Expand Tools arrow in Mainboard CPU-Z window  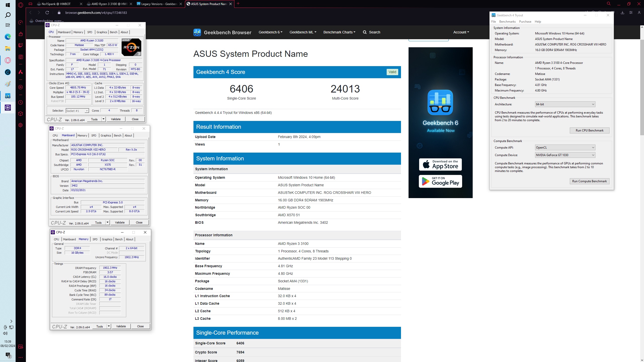point(107,222)
